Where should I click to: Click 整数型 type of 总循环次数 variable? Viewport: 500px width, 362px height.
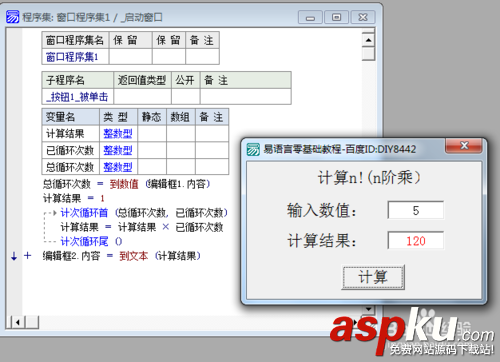click(x=118, y=167)
